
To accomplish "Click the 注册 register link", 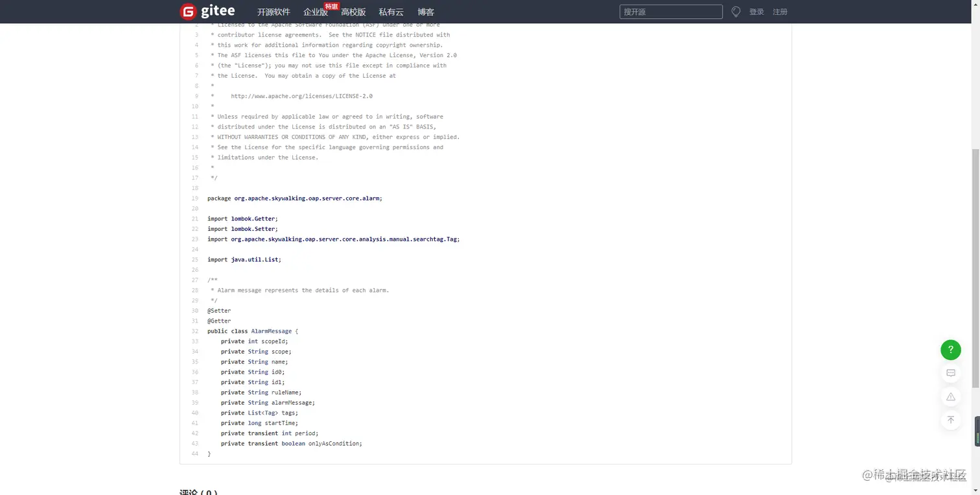I will 780,12.
